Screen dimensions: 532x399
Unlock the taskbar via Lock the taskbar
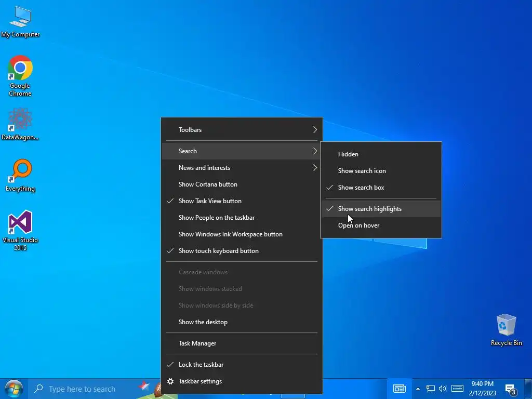[x=242, y=364]
